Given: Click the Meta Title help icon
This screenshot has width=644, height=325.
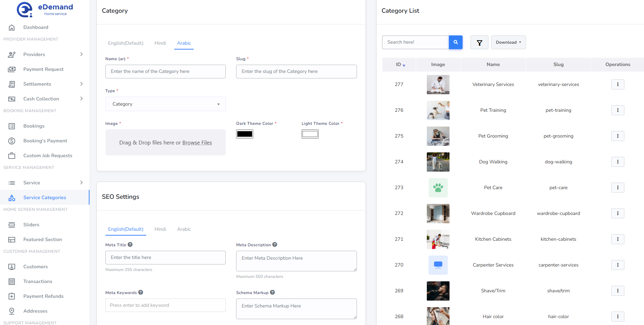Looking at the screenshot, I should tap(130, 245).
